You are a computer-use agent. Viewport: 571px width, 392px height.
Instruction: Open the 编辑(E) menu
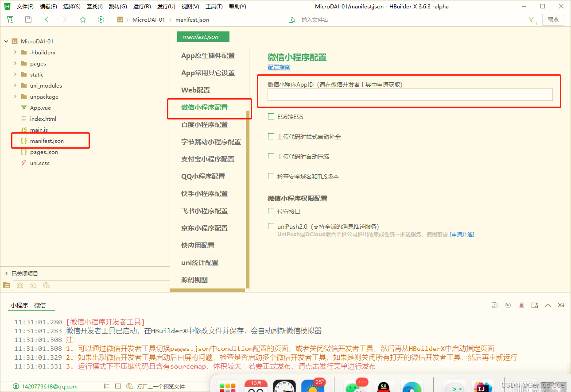(x=48, y=7)
